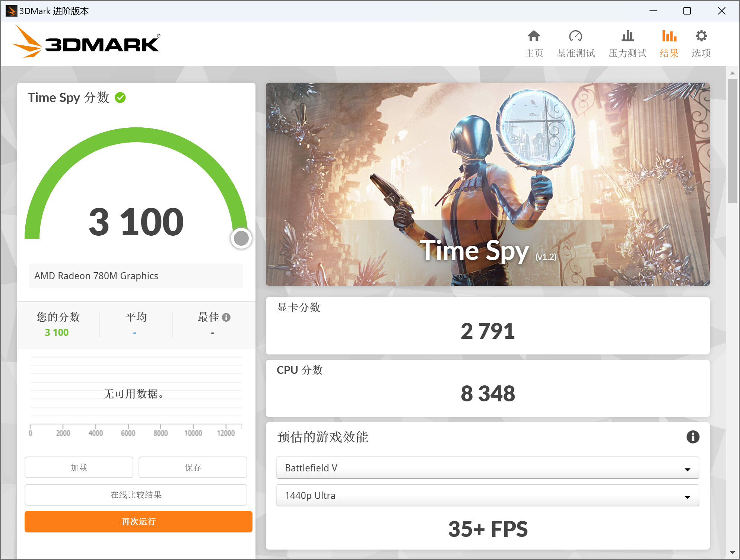Click the 加载 button
Viewport: 740px width, 560px height.
point(79,467)
